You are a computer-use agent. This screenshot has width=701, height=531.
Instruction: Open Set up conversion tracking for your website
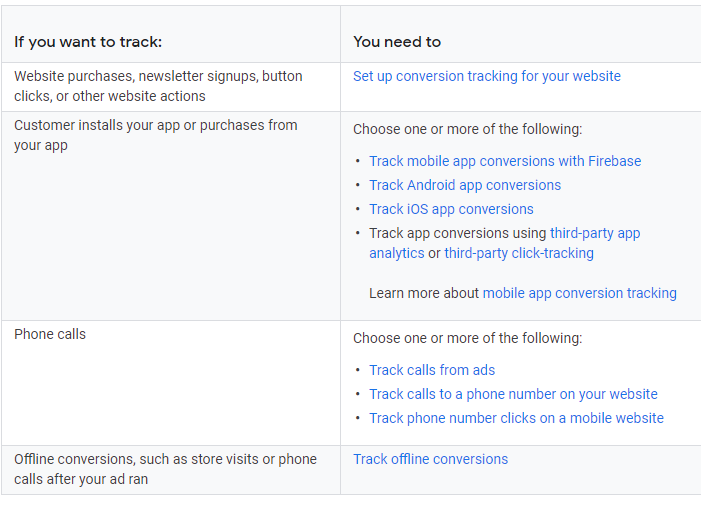point(486,76)
